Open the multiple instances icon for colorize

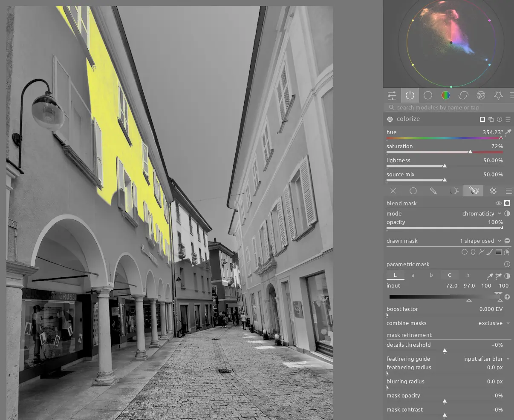(x=491, y=119)
